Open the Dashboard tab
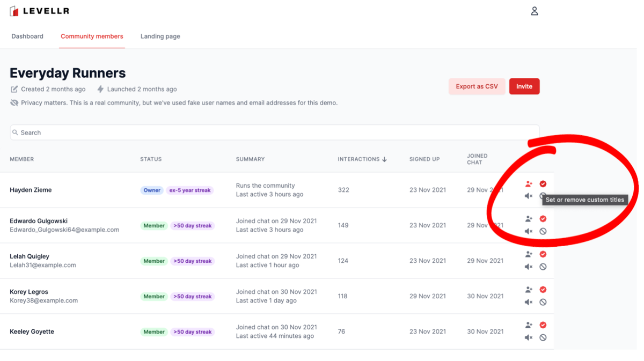The image size is (644, 361). click(x=27, y=36)
